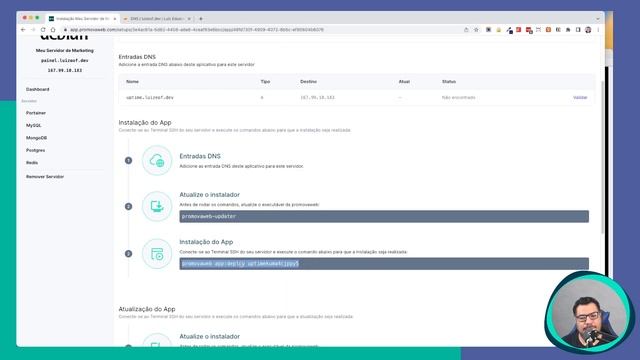Reload the page with the refresh icon
640x360 pixels.
point(43,30)
